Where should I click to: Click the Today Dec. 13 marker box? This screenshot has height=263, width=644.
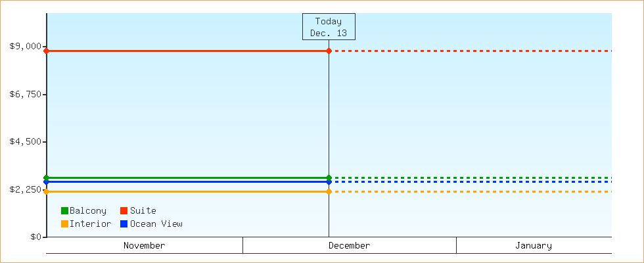pos(329,27)
